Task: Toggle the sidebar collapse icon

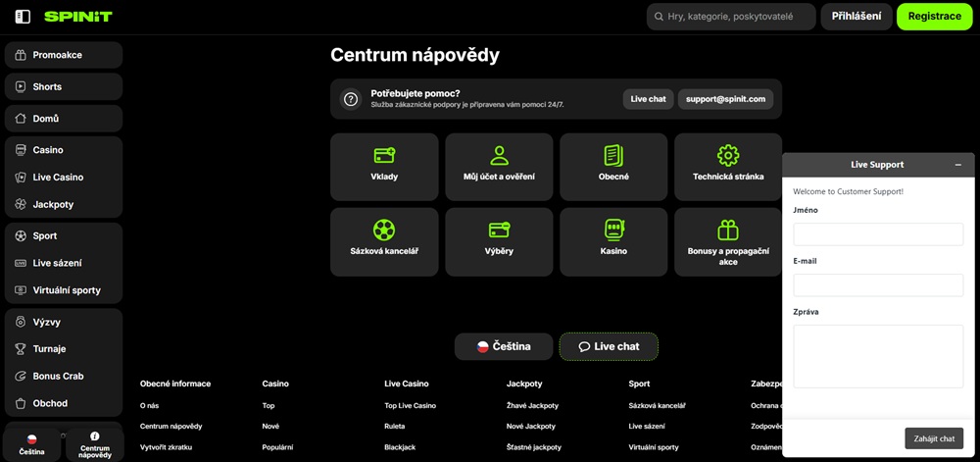Action: [x=23, y=17]
